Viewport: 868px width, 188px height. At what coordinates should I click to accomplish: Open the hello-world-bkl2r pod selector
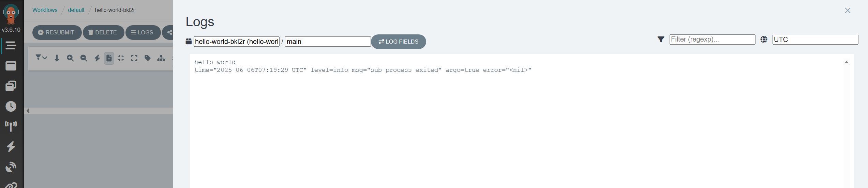coord(236,42)
